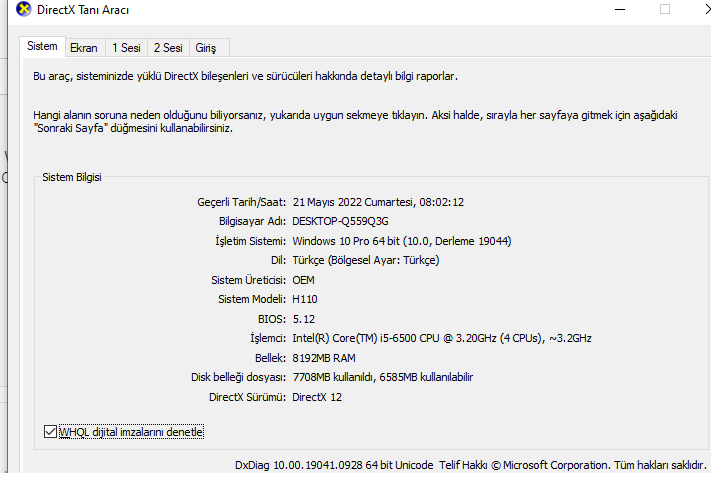Click the computer name DESKTOP-Q559Q3G
The width and height of the screenshot is (717, 484).
click(340, 221)
